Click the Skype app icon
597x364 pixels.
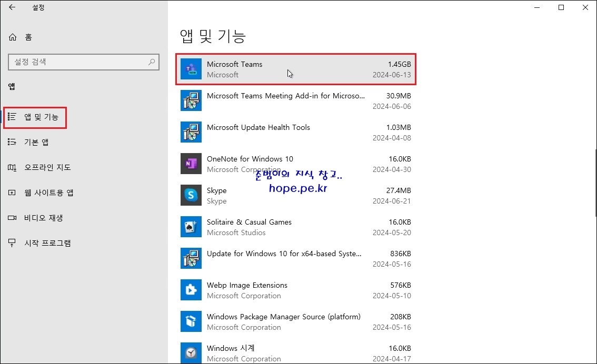click(191, 196)
